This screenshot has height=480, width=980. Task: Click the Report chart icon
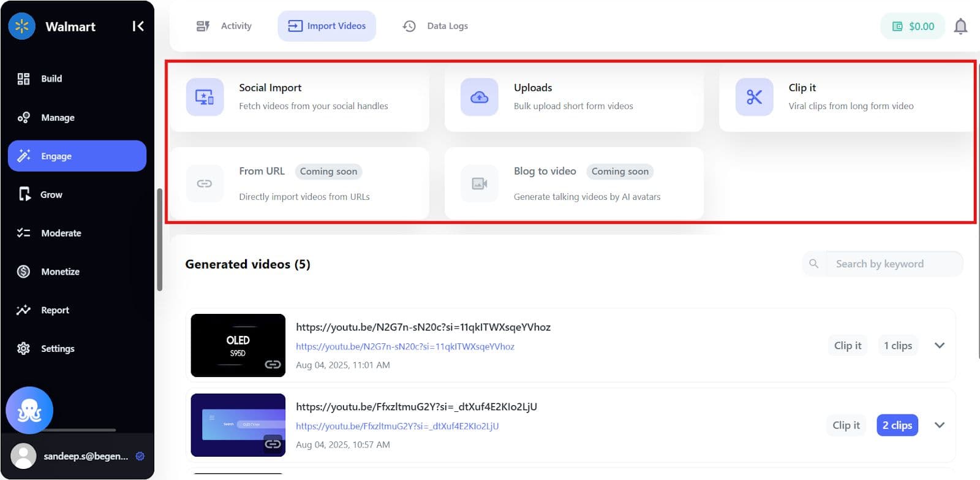tap(23, 310)
